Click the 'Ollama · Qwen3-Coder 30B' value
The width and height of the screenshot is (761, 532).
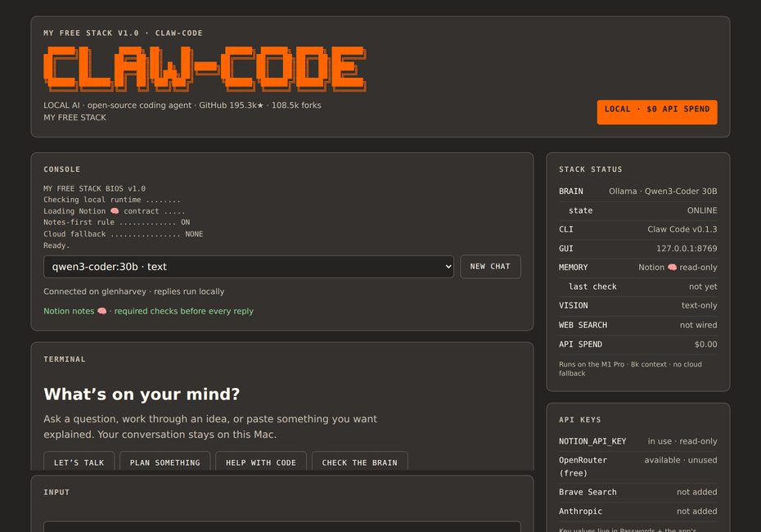[663, 192]
